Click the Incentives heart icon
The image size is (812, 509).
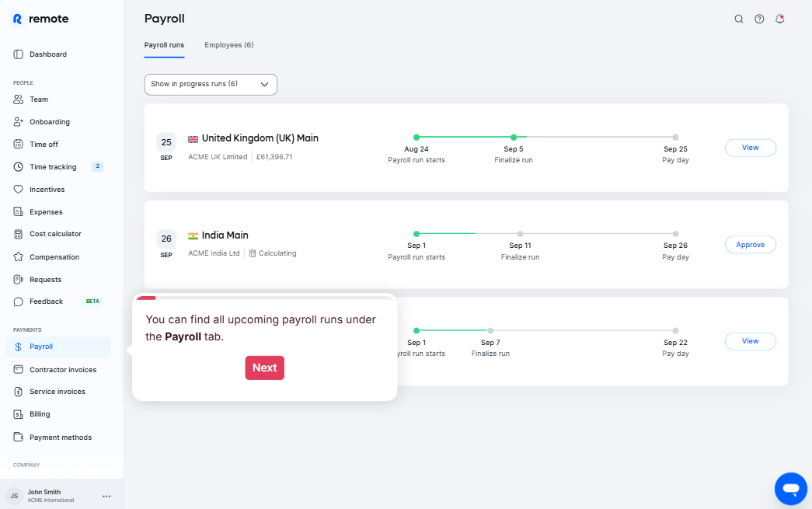tap(19, 190)
